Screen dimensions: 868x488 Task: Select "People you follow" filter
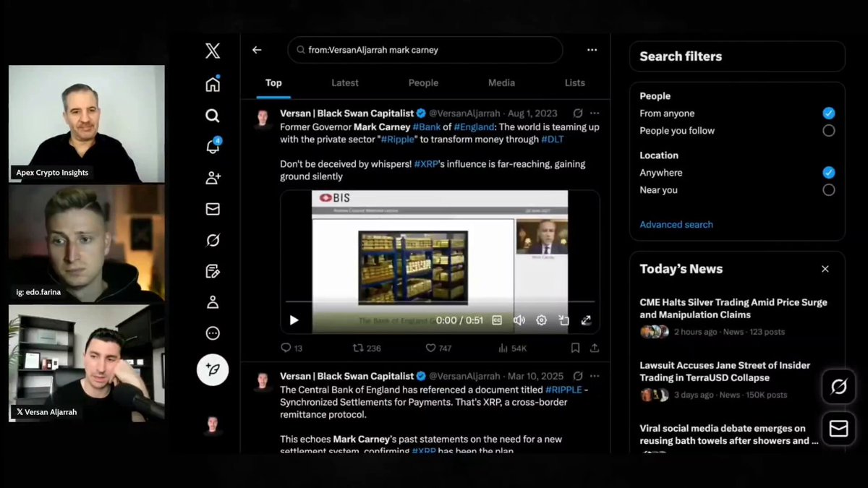coord(829,131)
